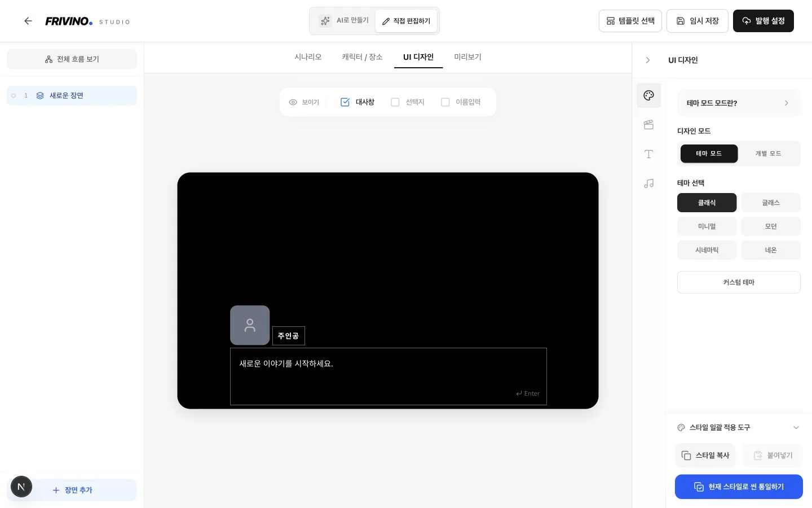Switch to the 미리보기 tab

[467, 57]
